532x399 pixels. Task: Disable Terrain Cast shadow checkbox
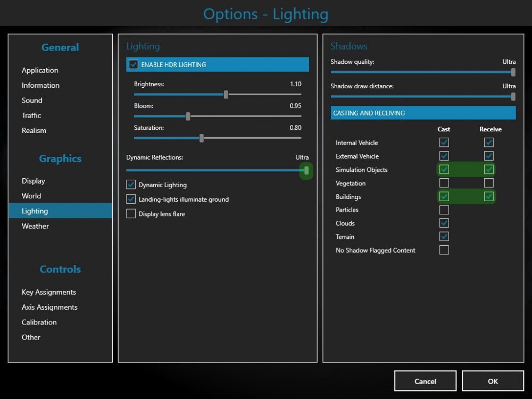(444, 237)
